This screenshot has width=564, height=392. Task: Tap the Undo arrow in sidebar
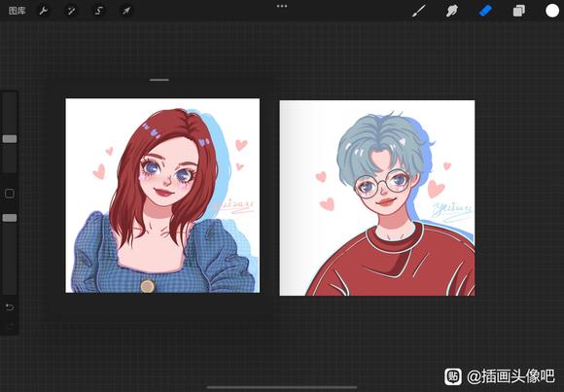[10, 307]
